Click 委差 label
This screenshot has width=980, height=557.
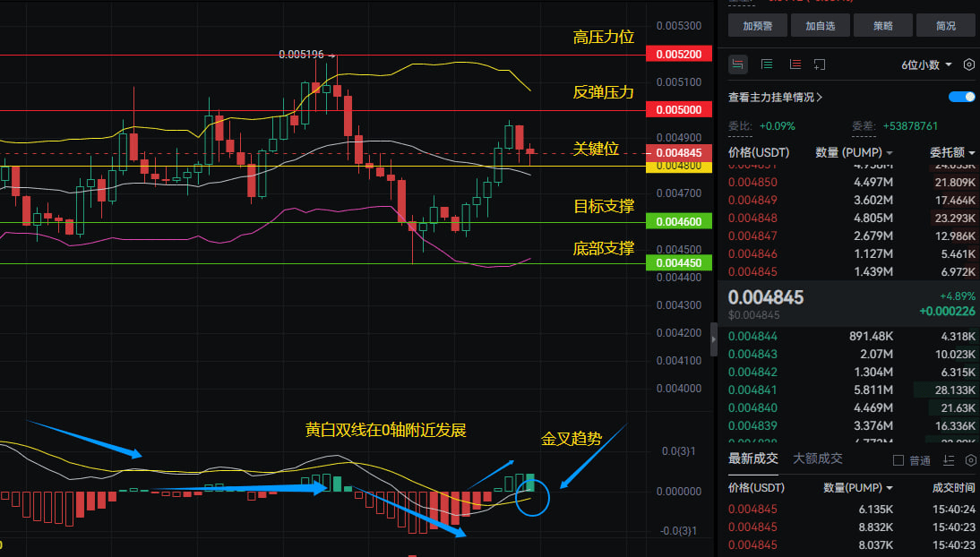(x=864, y=126)
